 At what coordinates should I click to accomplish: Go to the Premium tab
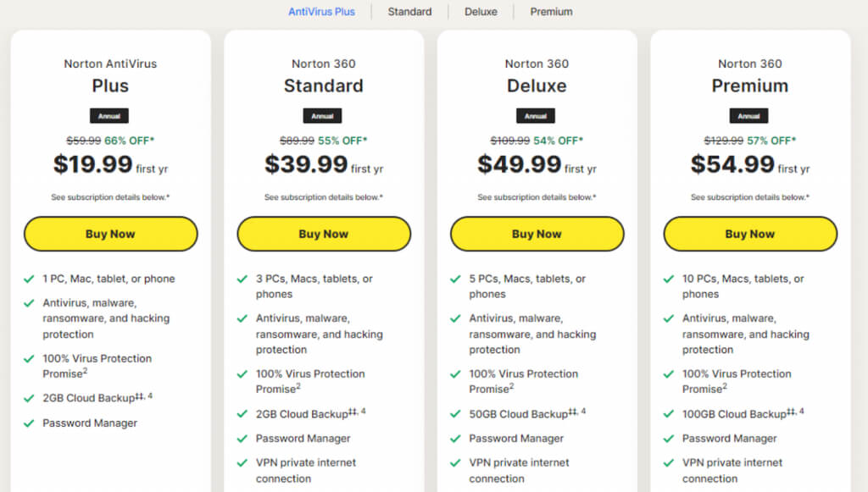pos(551,12)
